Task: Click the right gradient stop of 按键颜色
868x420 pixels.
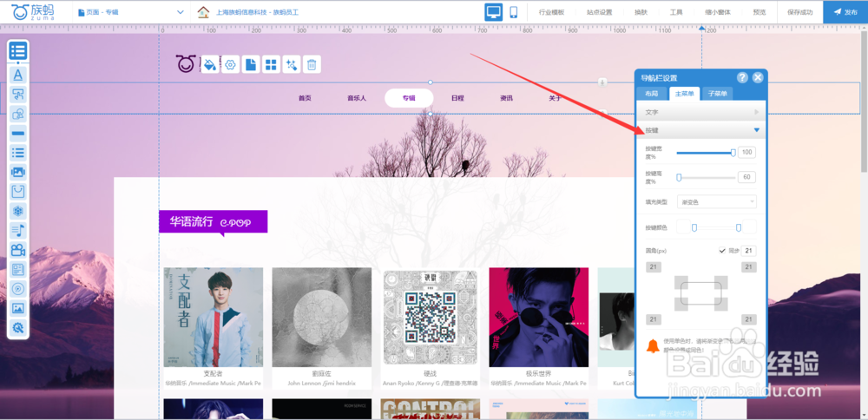Action: pos(739,227)
